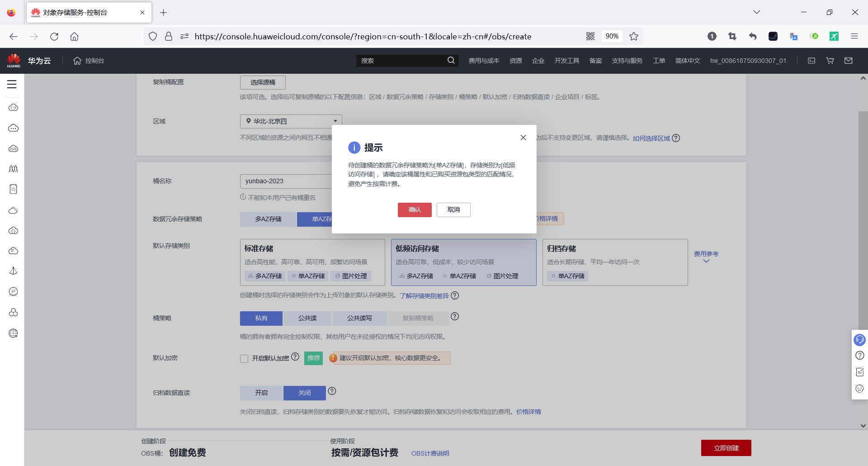
Task: Click the default encryption help icon
Action: click(x=295, y=357)
